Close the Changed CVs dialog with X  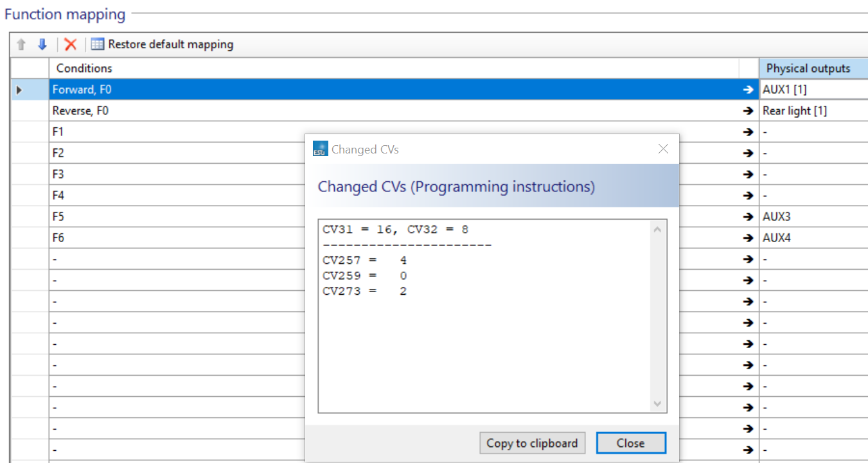point(663,149)
